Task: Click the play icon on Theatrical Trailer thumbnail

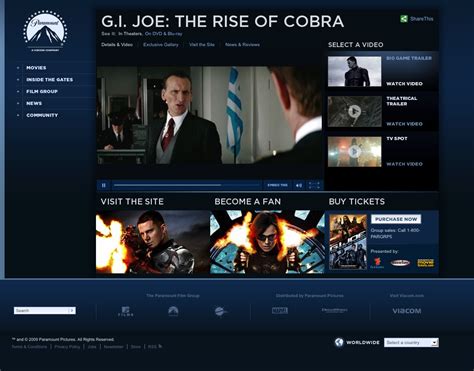Action: click(354, 111)
